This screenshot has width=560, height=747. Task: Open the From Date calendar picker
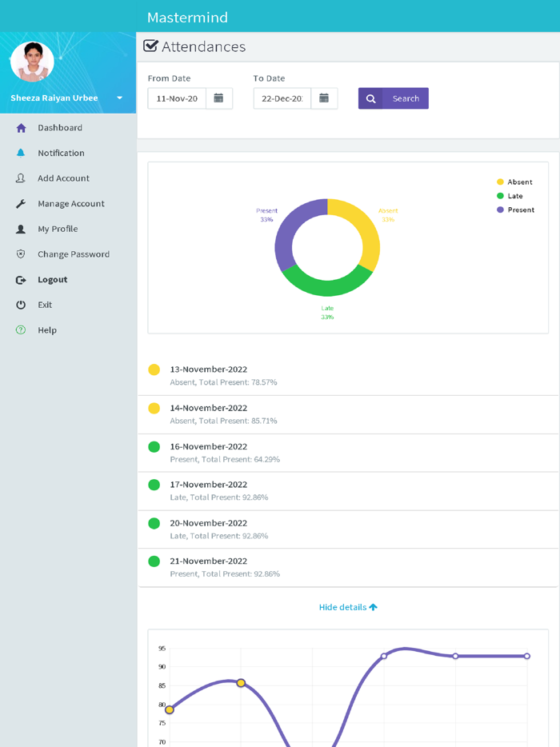point(218,98)
